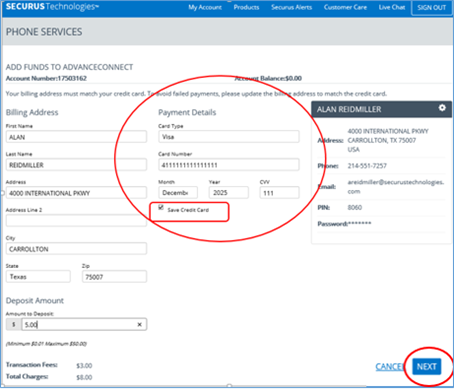Clear the deposit amount with the X icon
Viewport: 454px width, 390px height.
[139, 325]
